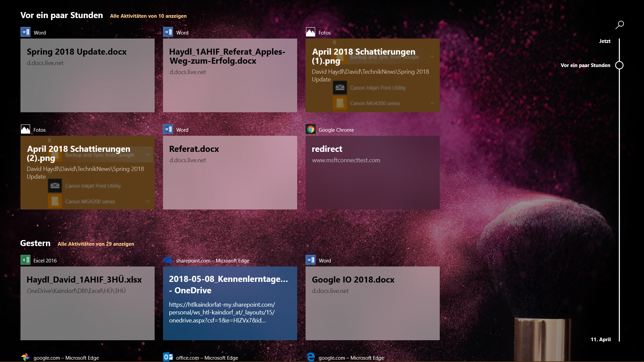Click Fotos icon above Schattierungen (2).png
The width and height of the screenshot is (644, 362).
(x=25, y=129)
